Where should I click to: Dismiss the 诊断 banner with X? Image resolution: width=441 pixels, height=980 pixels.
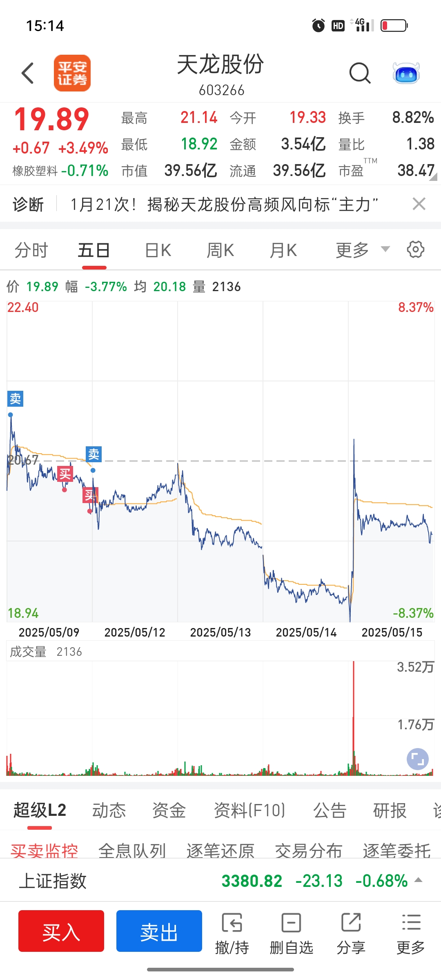[419, 204]
